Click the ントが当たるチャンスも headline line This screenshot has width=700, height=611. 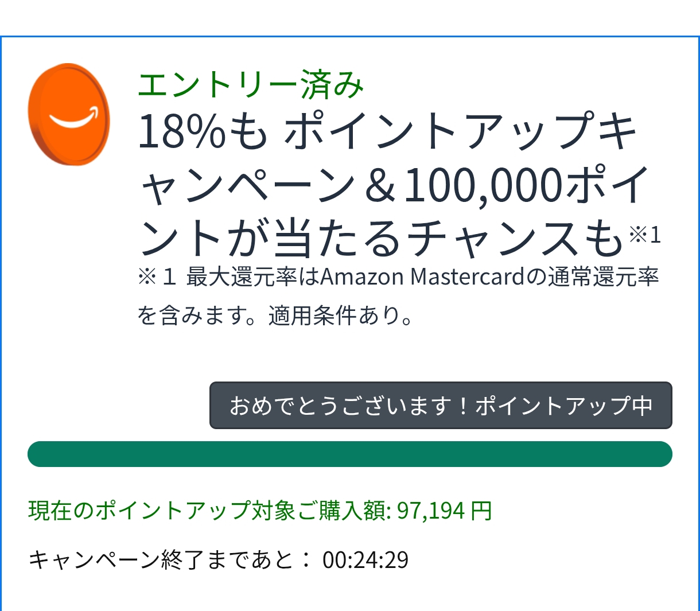[x=381, y=238]
